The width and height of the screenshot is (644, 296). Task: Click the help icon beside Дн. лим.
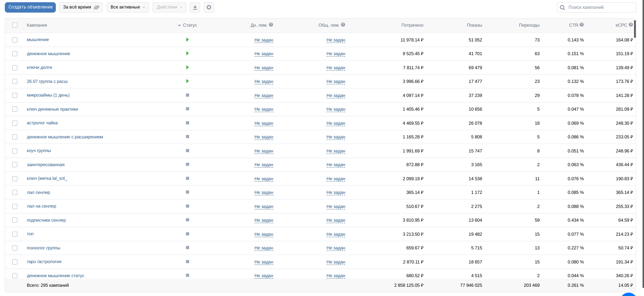(x=271, y=25)
